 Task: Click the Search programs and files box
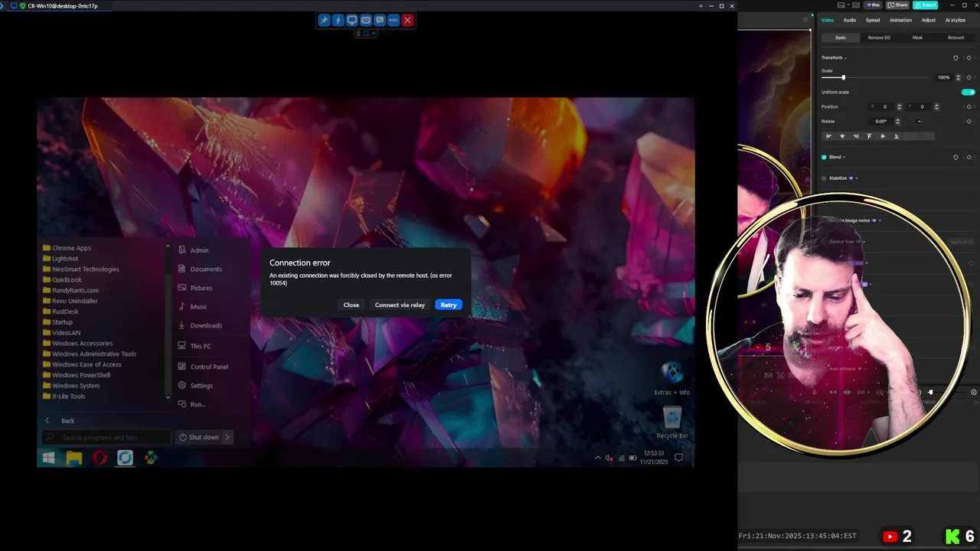click(x=107, y=437)
